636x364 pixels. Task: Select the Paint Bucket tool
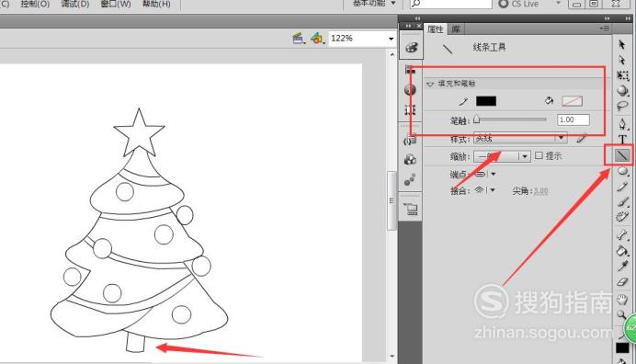622,250
